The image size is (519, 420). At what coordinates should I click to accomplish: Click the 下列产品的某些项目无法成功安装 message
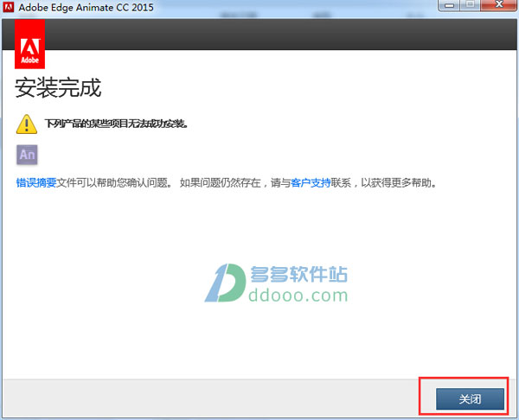pos(116,124)
